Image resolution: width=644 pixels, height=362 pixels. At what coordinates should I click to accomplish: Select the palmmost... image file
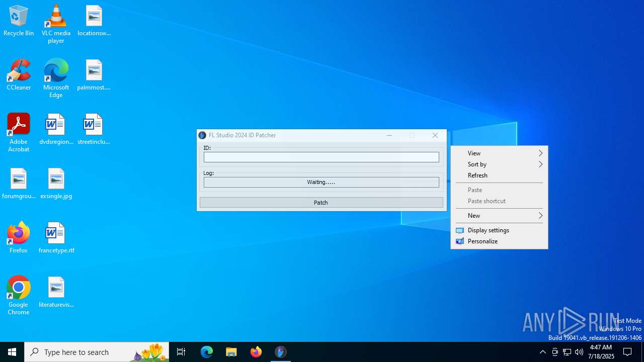point(94,75)
